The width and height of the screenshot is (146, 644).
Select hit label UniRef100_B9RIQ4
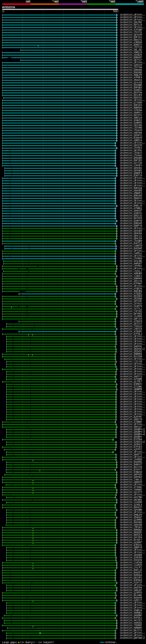click(131, 188)
